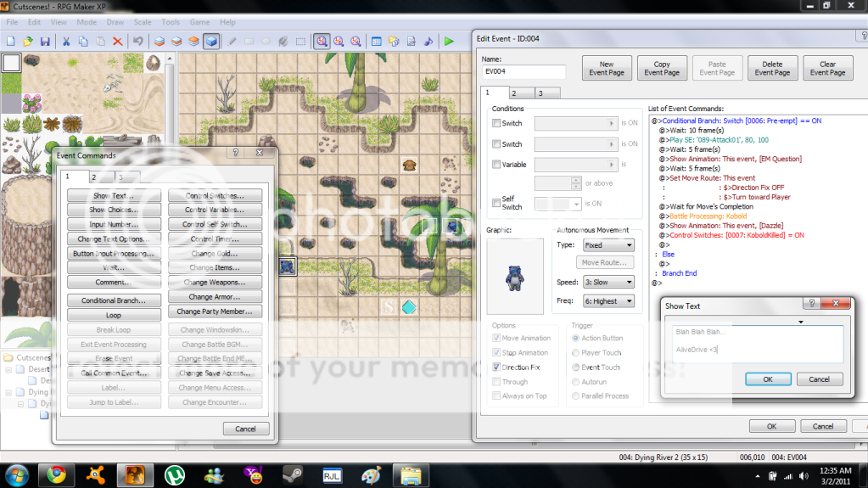The image size is (868, 488).
Task: Select the 1:1 zoom magnifier icon
Action: pos(322,41)
